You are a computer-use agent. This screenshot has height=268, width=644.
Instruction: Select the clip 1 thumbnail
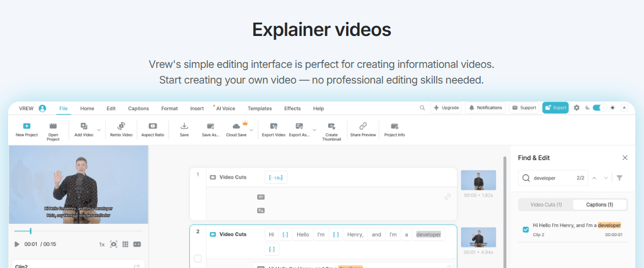click(x=478, y=180)
